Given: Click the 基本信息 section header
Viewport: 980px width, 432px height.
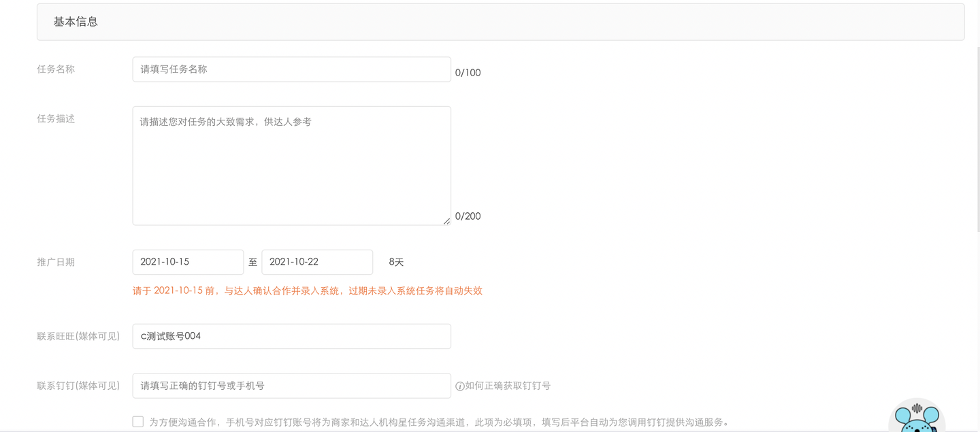Looking at the screenshot, I should (500, 22).
